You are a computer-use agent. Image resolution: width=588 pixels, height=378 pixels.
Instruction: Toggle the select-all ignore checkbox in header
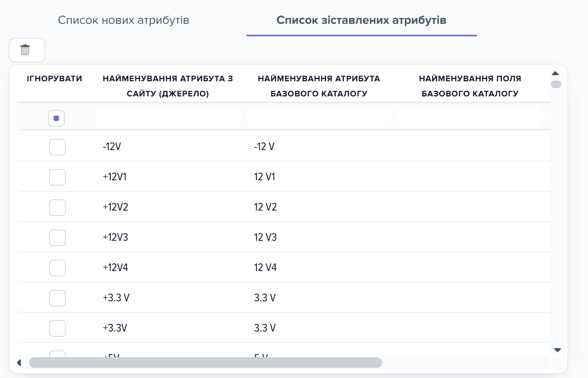click(56, 118)
